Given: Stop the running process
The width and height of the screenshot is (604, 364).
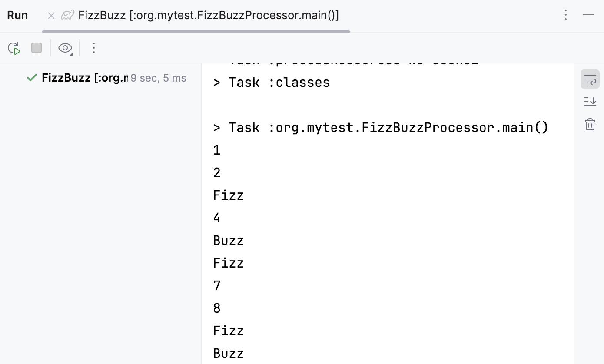Looking at the screenshot, I should [x=37, y=48].
